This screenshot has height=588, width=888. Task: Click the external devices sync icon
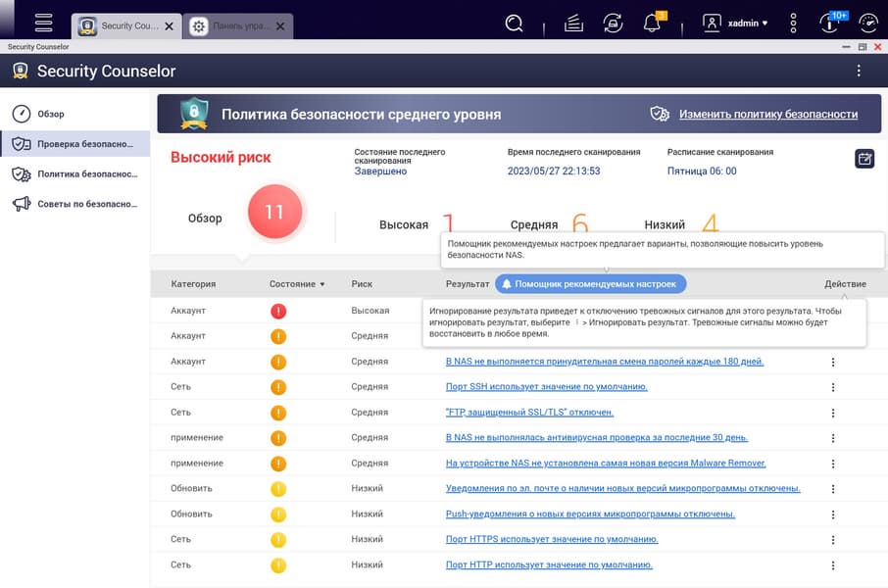pos(613,23)
